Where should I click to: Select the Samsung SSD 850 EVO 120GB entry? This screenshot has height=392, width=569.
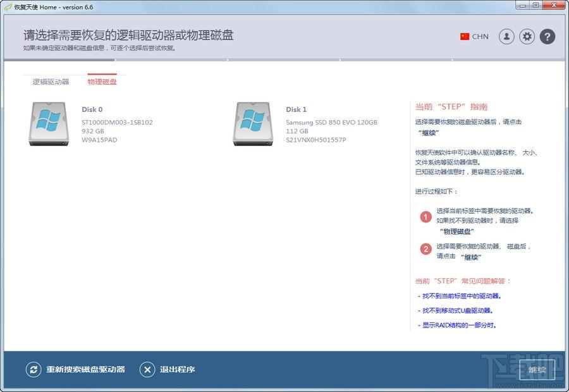(331, 122)
